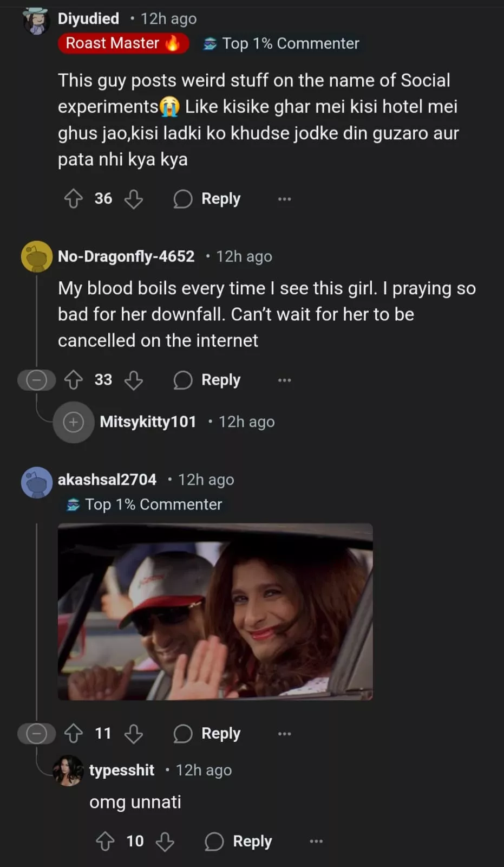The height and width of the screenshot is (867, 504).
Task: Upvote akashsal2704's image comment
Action: [74, 734]
